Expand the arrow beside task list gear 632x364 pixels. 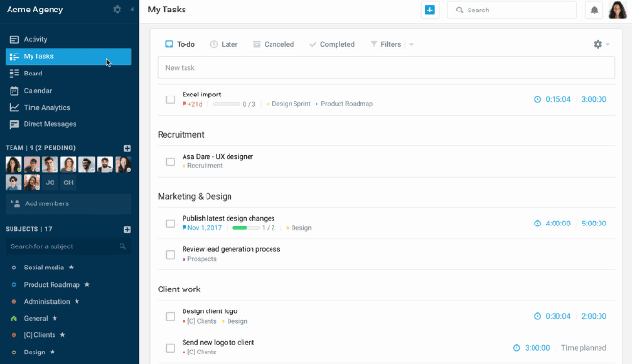608,44
